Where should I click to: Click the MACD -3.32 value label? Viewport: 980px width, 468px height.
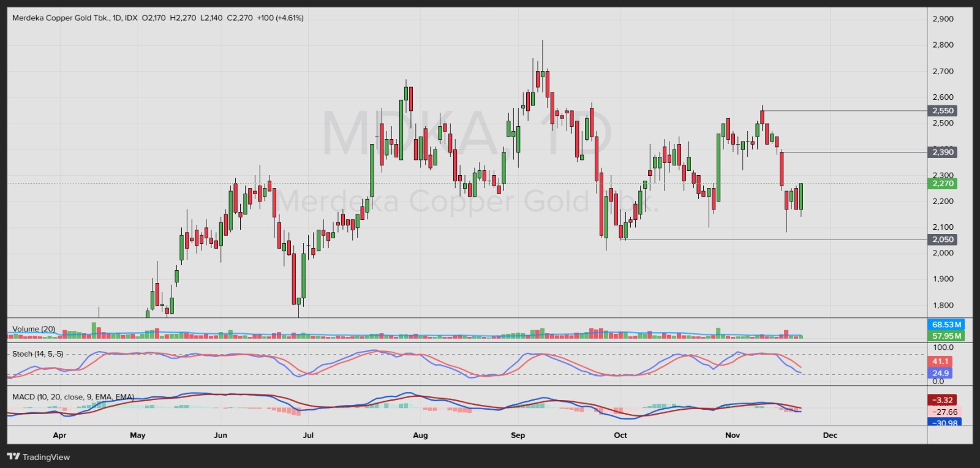943,400
